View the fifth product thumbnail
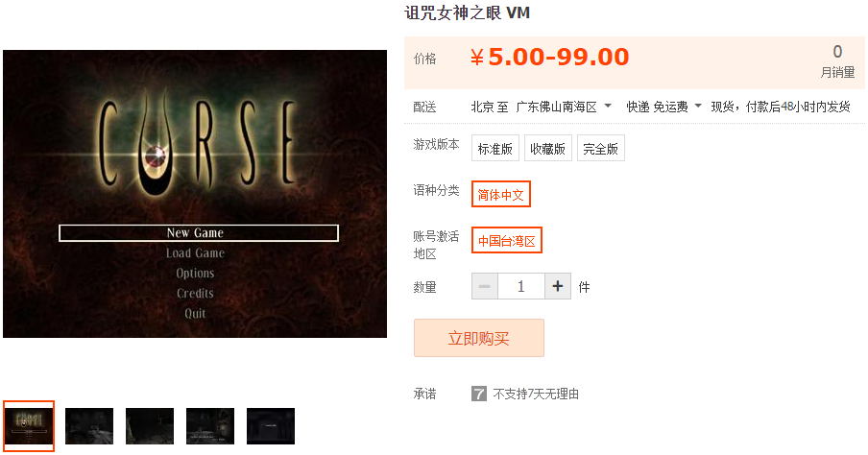The image size is (868, 455). click(x=271, y=425)
